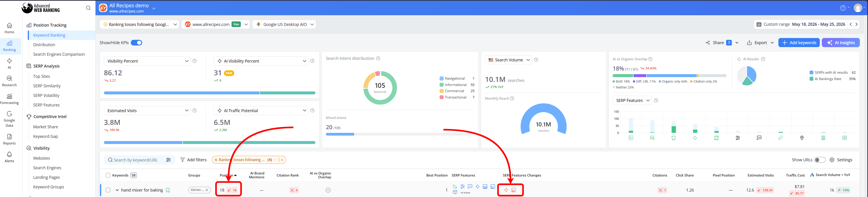Open the Visibility Percent metric dropdown

147,61
